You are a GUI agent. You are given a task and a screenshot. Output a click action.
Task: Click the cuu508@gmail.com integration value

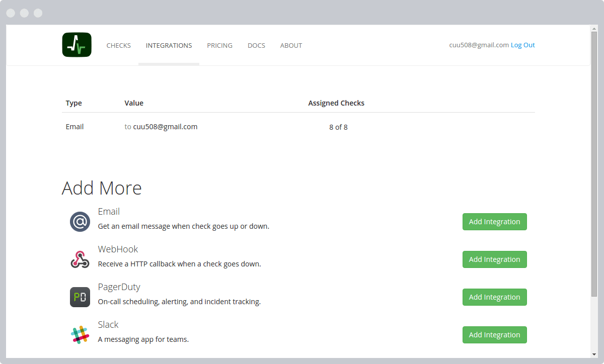click(x=165, y=127)
